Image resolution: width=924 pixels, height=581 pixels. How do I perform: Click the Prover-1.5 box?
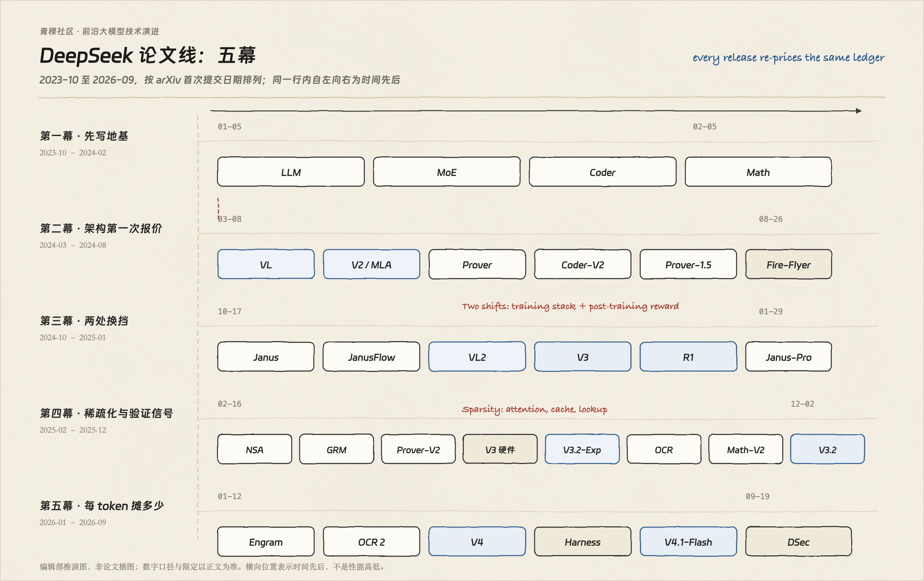pos(688,264)
